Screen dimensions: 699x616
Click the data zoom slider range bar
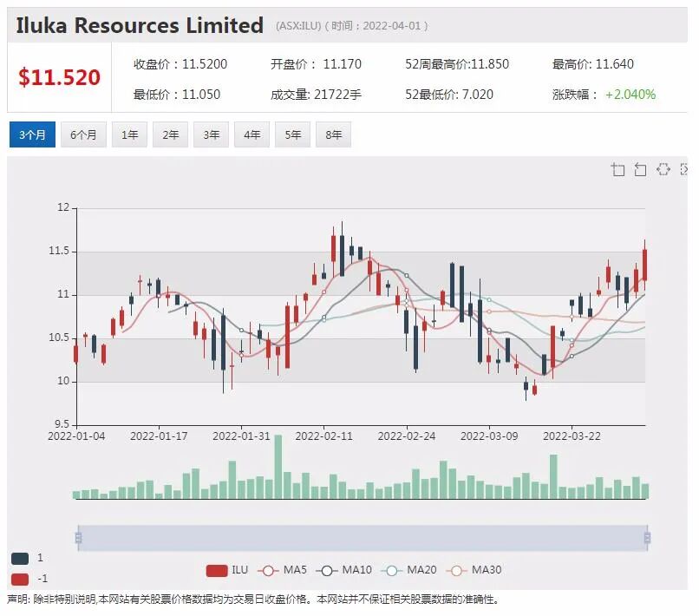(363, 538)
